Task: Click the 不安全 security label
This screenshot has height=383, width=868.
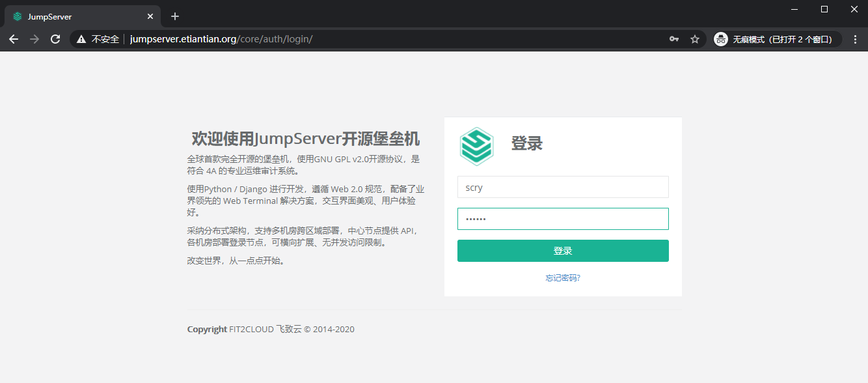Action: pyautogui.click(x=105, y=39)
